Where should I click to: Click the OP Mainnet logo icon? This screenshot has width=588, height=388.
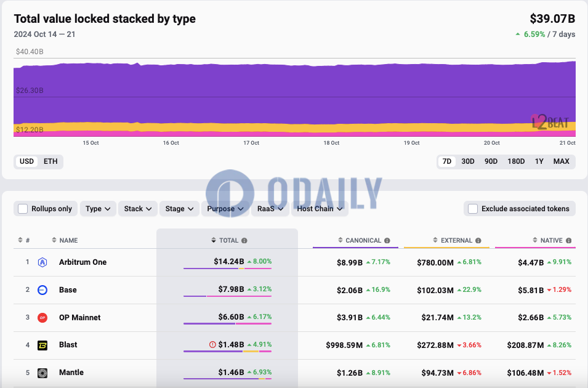click(42, 318)
